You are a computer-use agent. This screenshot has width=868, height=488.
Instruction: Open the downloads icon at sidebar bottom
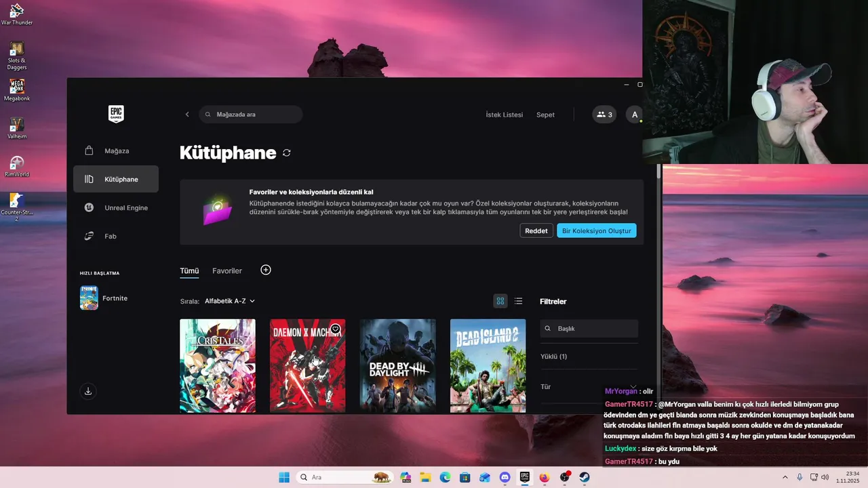[88, 391]
